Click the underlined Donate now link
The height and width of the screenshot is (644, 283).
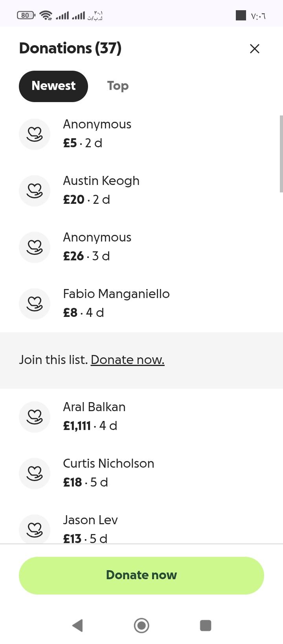[x=127, y=360]
